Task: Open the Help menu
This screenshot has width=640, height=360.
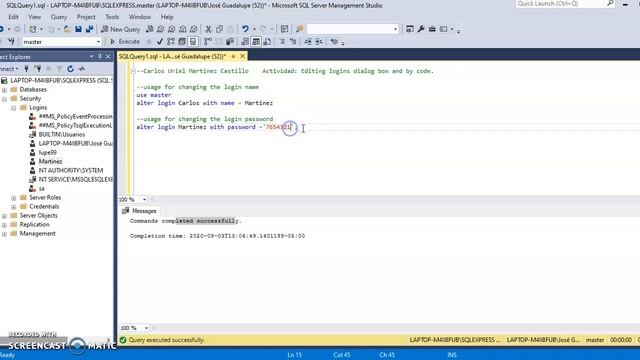Action: (167, 17)
